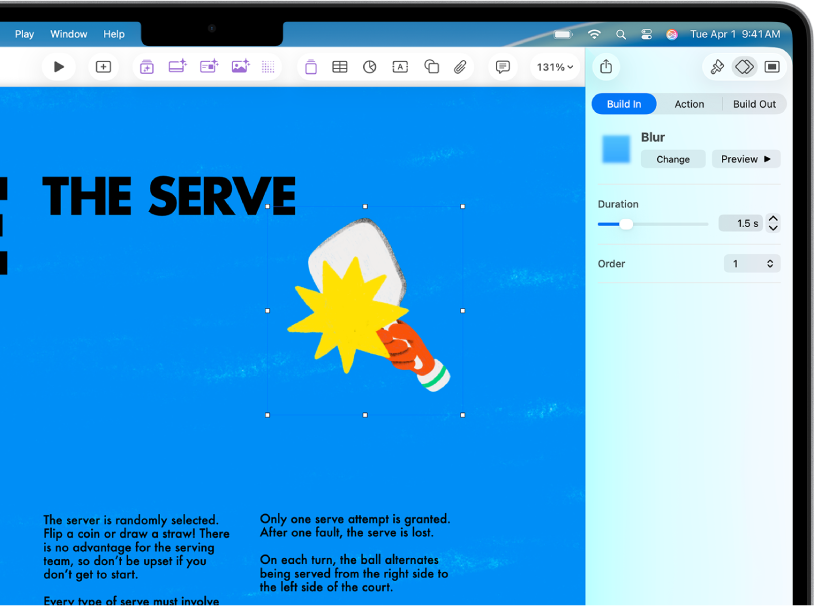Adjust the Duration slider

coord(628,224)
